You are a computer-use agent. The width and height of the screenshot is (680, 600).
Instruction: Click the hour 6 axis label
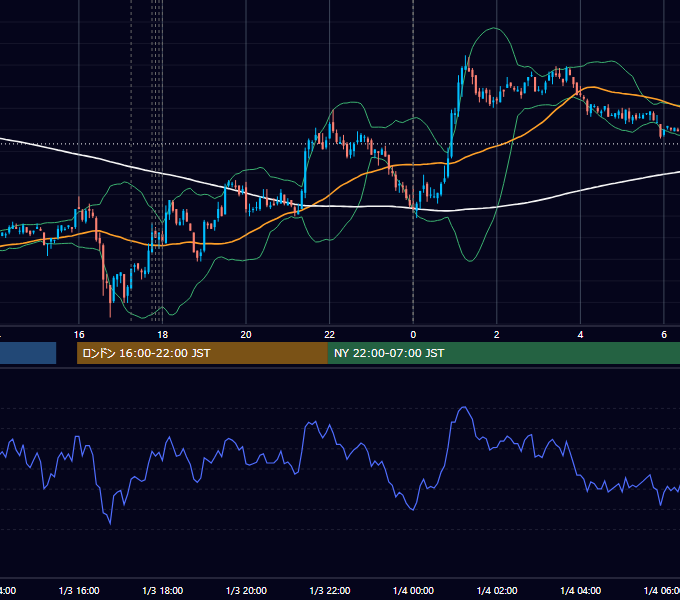664,335
